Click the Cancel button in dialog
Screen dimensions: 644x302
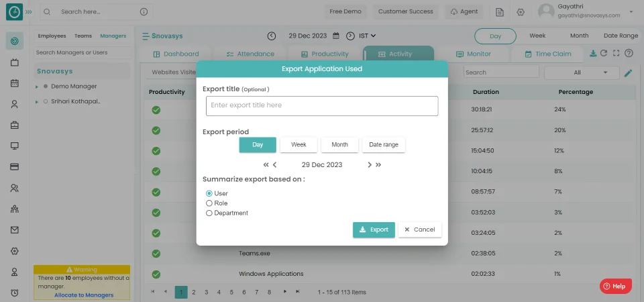coord(420,230)
